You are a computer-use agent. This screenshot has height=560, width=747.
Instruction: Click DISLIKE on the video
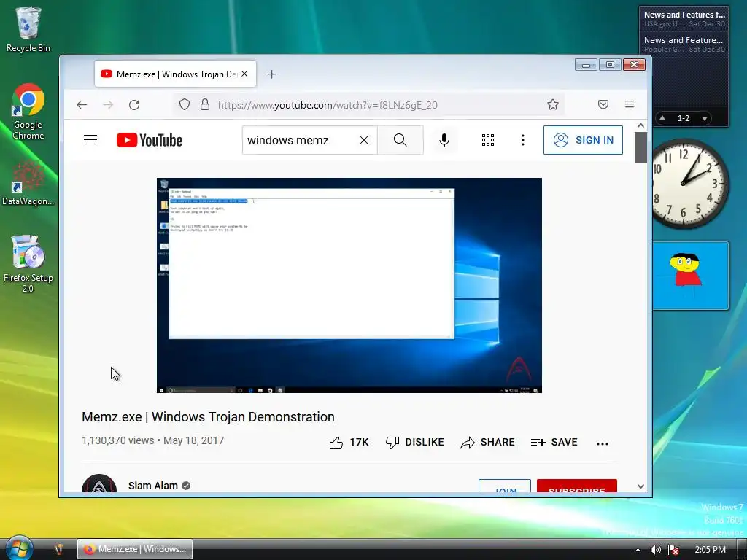tap(414, 443)
